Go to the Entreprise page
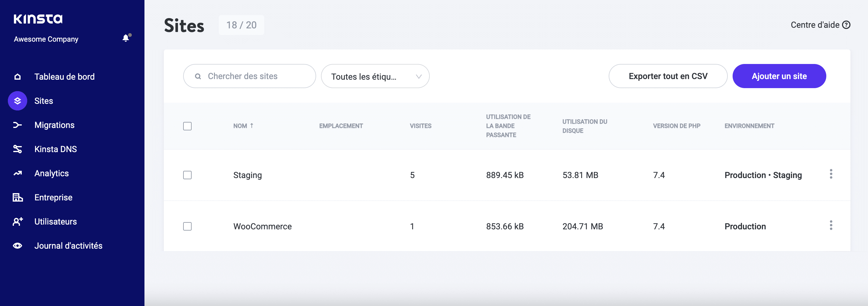 point(53,197)
